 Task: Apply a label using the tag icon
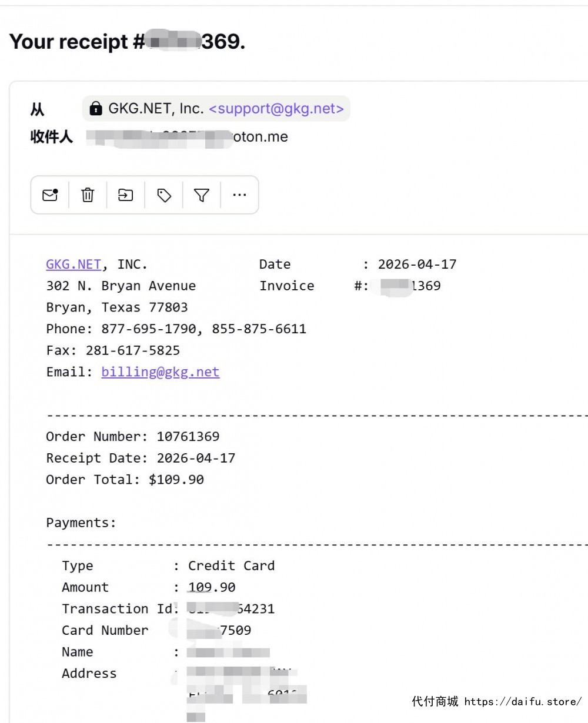164,195
